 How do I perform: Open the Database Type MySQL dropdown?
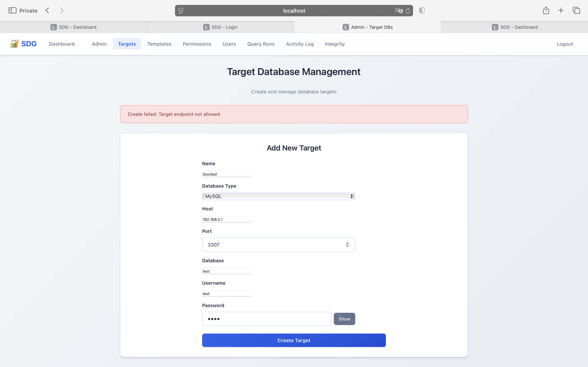278,196
